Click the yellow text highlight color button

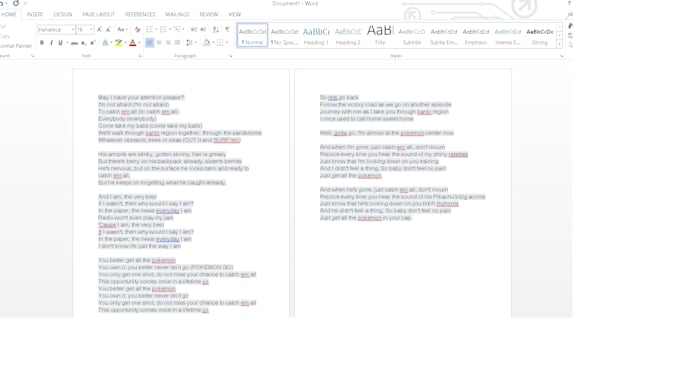(118, 43)
